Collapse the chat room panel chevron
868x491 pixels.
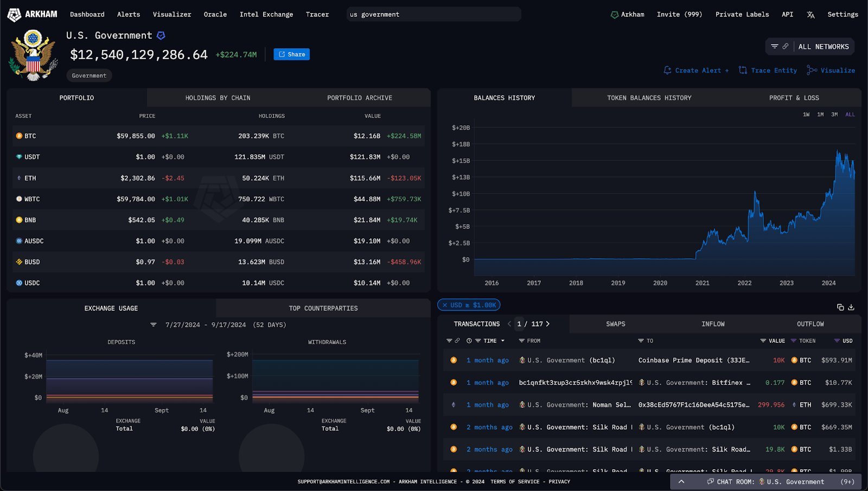(681, 481)
